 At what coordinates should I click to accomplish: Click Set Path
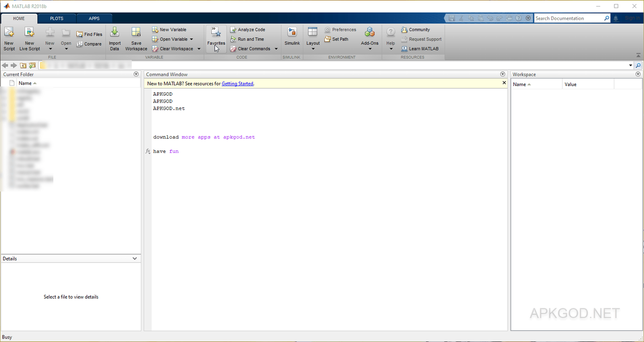pos(336,39)
